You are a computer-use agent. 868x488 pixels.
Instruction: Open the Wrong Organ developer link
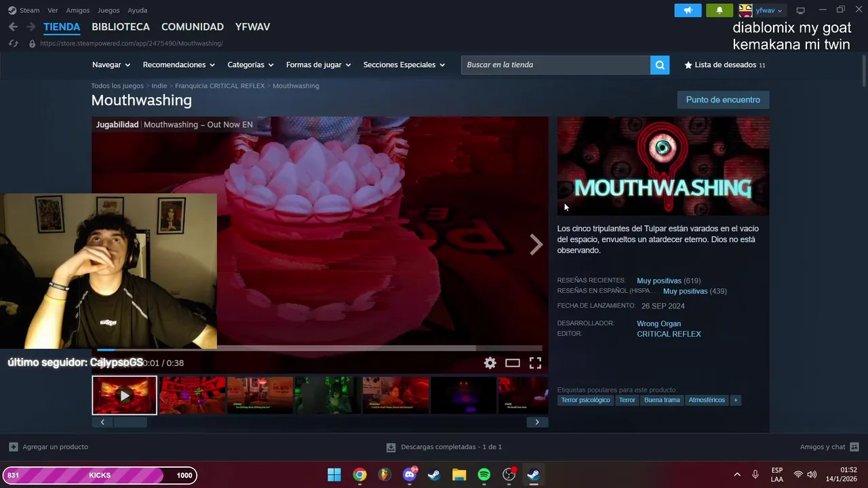coord(658,324)
